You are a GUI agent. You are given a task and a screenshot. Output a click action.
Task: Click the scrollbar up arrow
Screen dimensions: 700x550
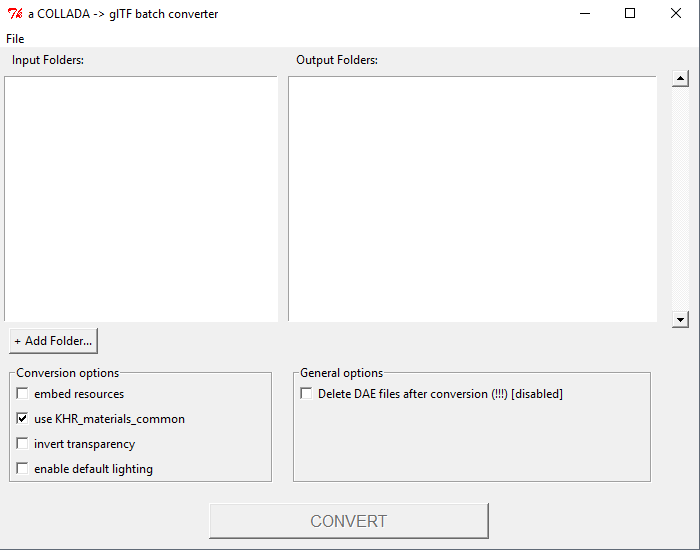click(680, 79)
